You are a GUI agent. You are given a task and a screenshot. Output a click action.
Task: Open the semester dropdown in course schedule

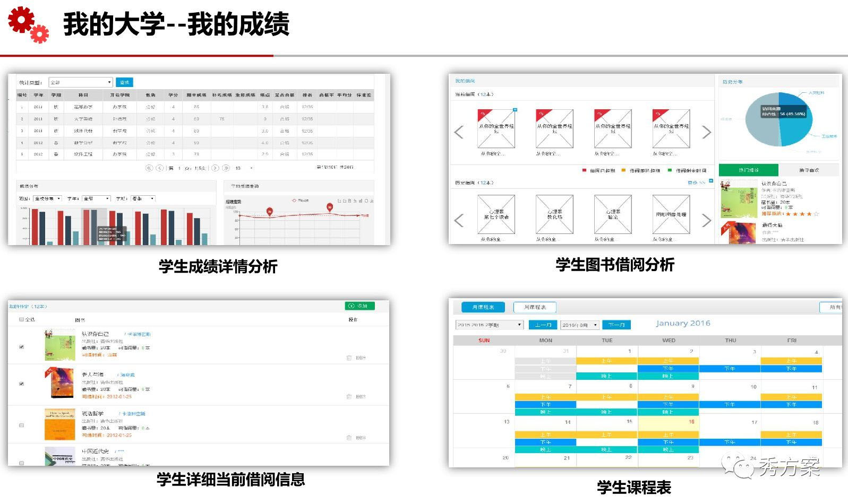(x=489, y=325)
